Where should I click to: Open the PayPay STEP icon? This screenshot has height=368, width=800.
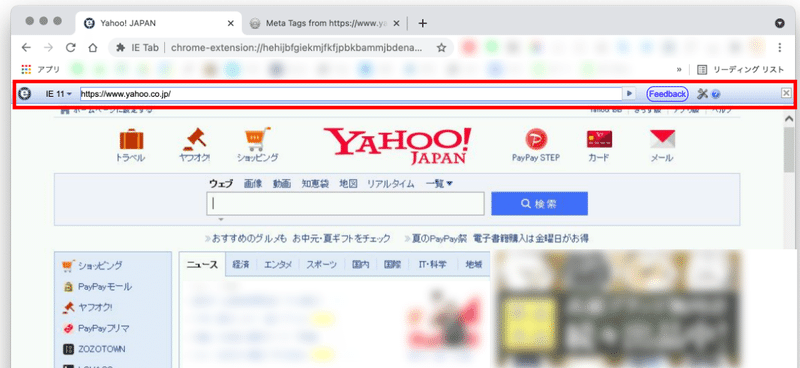(x=536, y=145)
